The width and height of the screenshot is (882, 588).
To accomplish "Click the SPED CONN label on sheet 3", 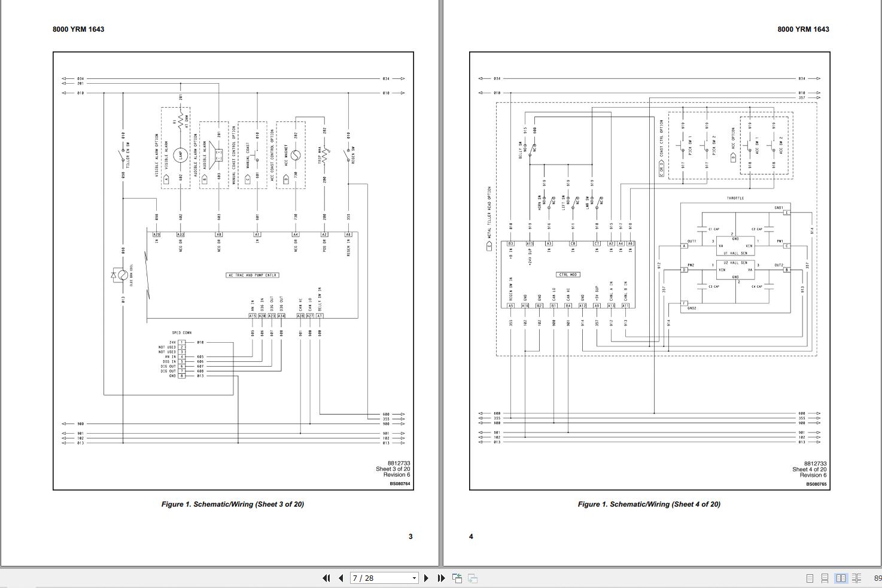I will (x=181, y=333).
